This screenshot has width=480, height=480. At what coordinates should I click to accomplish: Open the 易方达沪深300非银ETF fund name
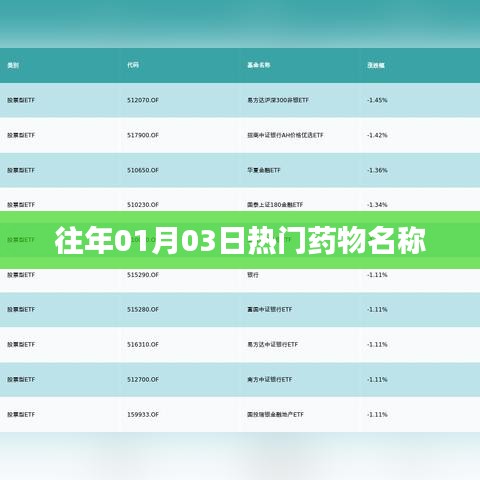coord(278,100)
